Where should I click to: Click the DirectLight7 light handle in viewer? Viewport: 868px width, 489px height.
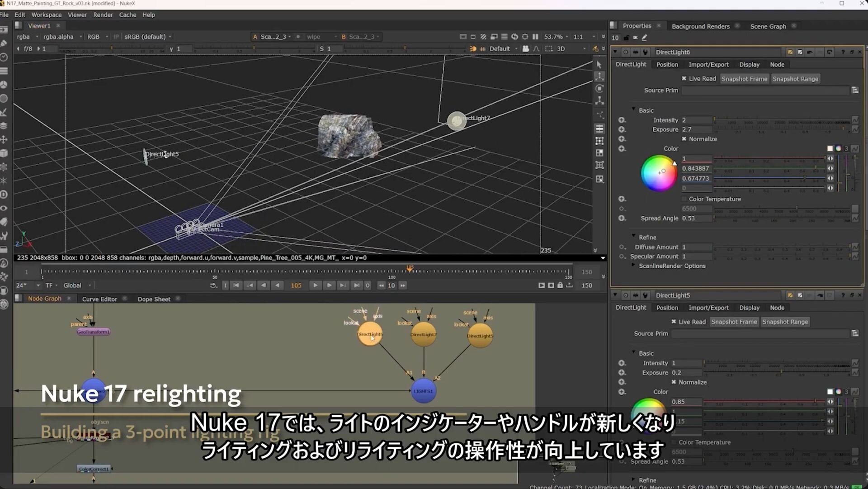pos(457,121)
